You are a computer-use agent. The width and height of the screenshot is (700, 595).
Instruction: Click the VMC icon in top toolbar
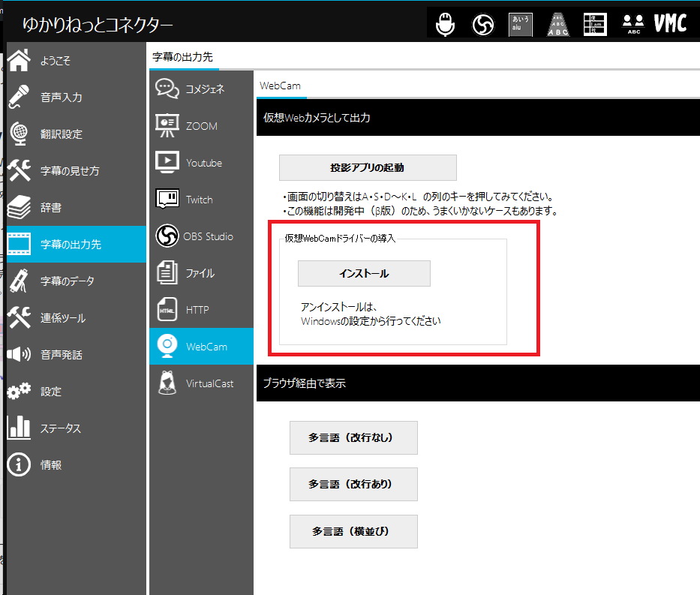[x=670, y=24]
